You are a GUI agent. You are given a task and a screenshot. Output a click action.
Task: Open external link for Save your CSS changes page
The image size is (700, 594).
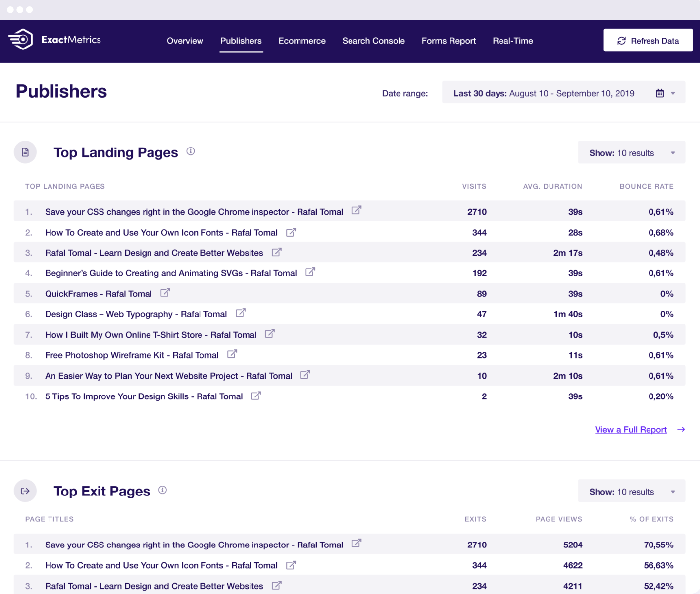pos(356,210)
